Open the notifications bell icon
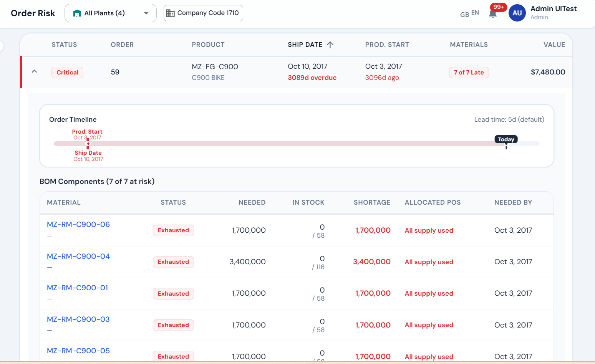The height and width of the screenshot is (364, 595). click(492, 14)
